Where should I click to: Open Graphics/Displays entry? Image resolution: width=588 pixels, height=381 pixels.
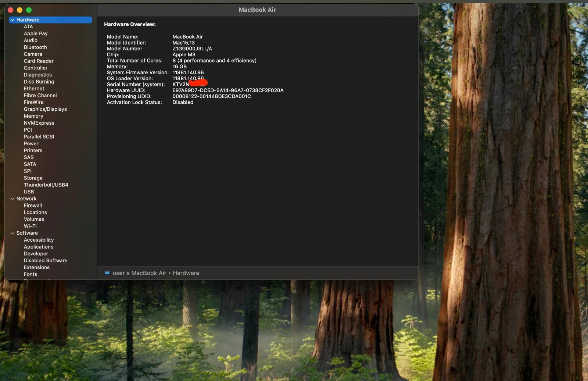(x=45, y=109)
